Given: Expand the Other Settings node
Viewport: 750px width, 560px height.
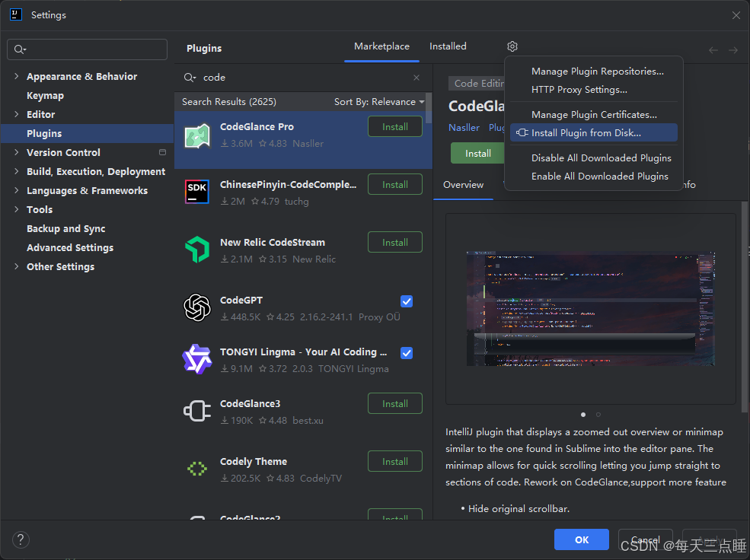Looking at the screenshot, I should pos(17,266).
